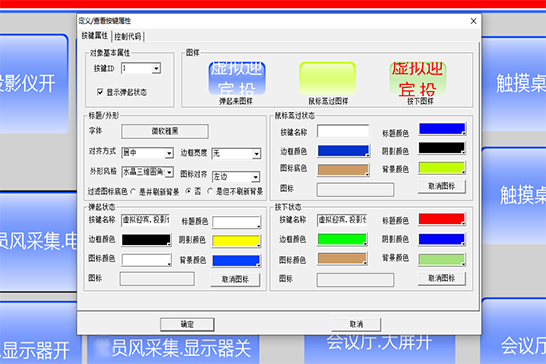The image size is (546, 364).
Task: Pick green 边框颜色 swatch in 按下状态
Action: pos(342,239)
